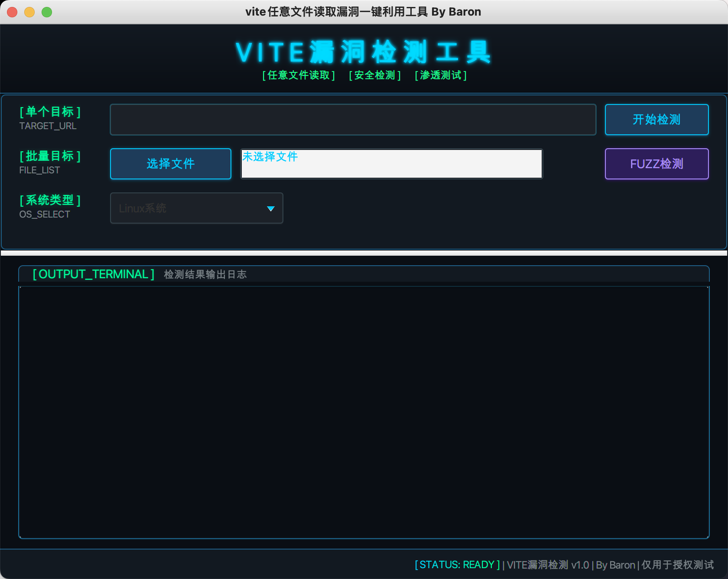Click the VITE漏洞检测工具 glowing title
728x579 pixels.
click(364, 52)
